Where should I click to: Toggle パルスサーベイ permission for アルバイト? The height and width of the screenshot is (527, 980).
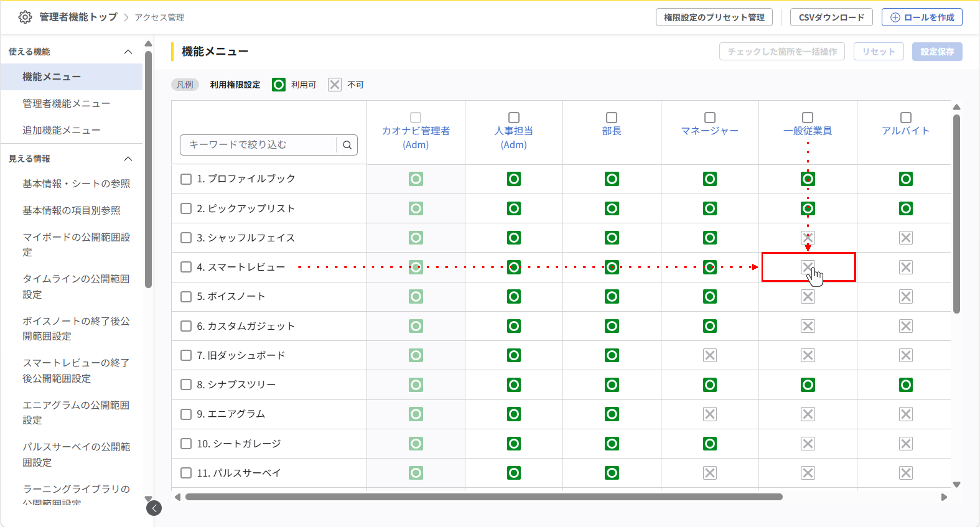pos(905,473)
